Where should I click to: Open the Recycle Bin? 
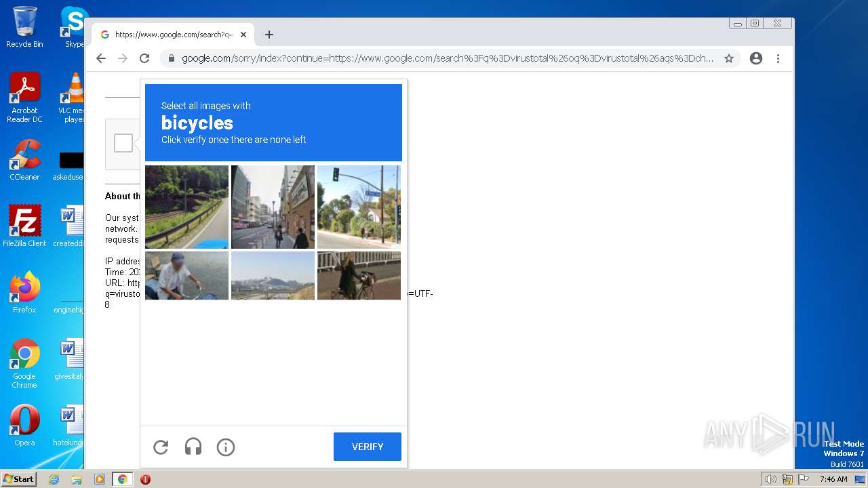[24, 27]
